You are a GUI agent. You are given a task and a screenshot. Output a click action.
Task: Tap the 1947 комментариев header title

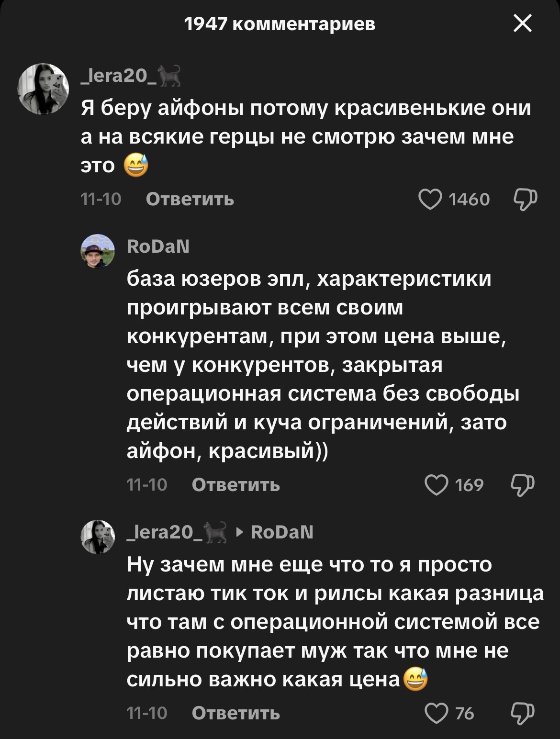click(280, 24)
